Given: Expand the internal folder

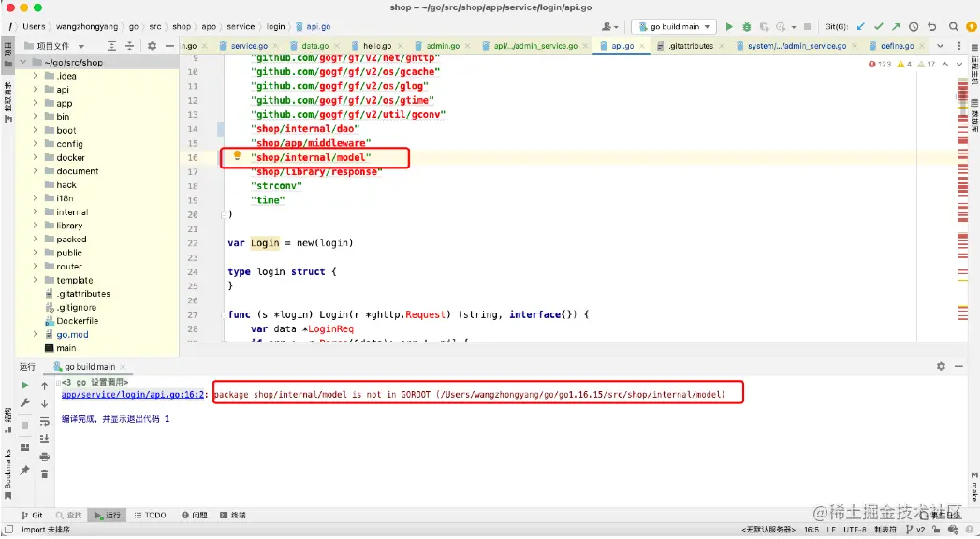Looking at the screenshot, I should 35,211.
